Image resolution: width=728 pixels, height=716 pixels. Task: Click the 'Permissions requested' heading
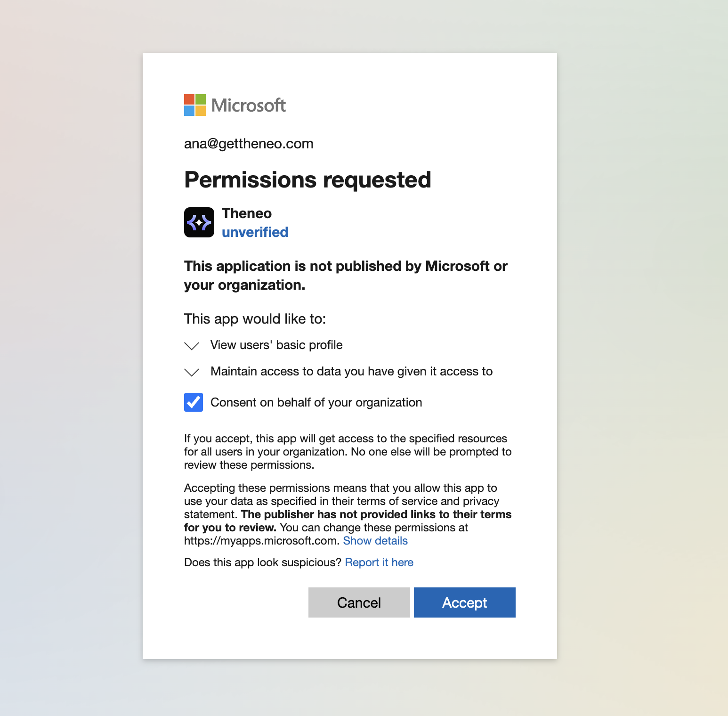click(x=307, y=180)
